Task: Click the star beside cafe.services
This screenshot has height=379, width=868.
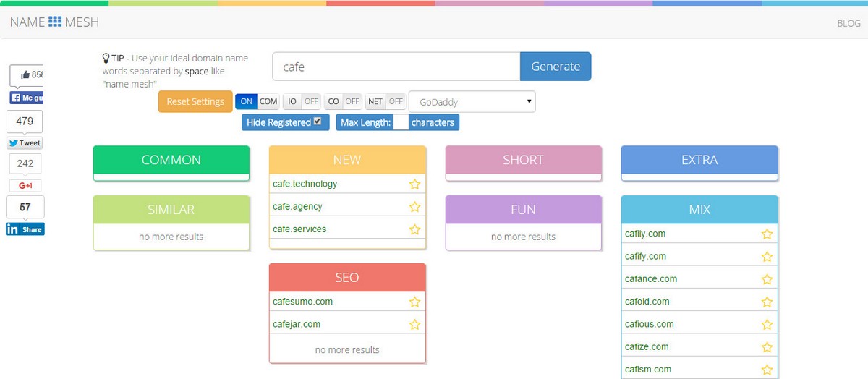Action: [414, 229]
